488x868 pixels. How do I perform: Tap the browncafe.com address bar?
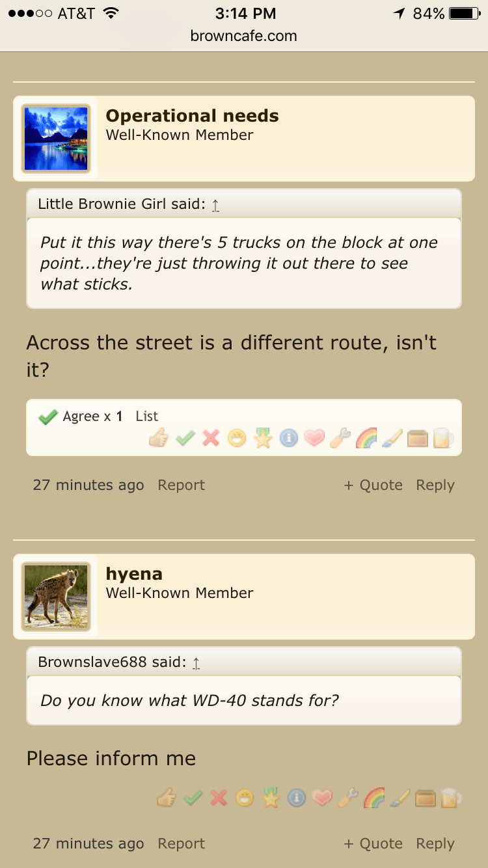coord(244,36)
